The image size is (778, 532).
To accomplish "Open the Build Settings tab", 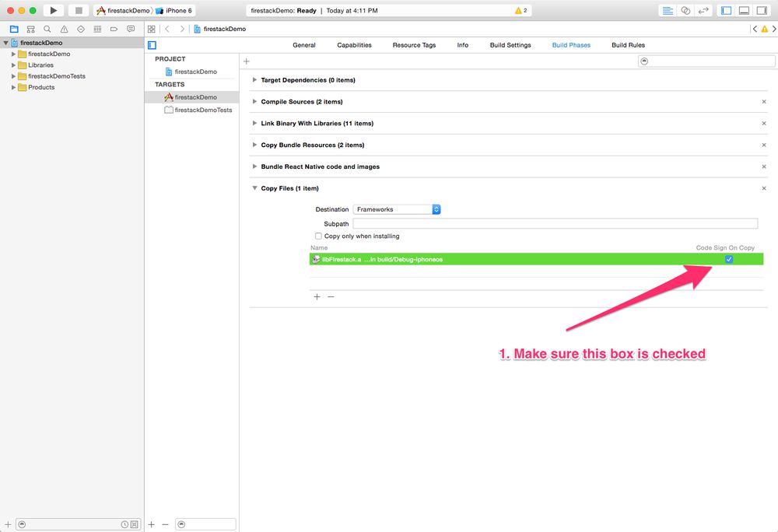I will point(510,45).
